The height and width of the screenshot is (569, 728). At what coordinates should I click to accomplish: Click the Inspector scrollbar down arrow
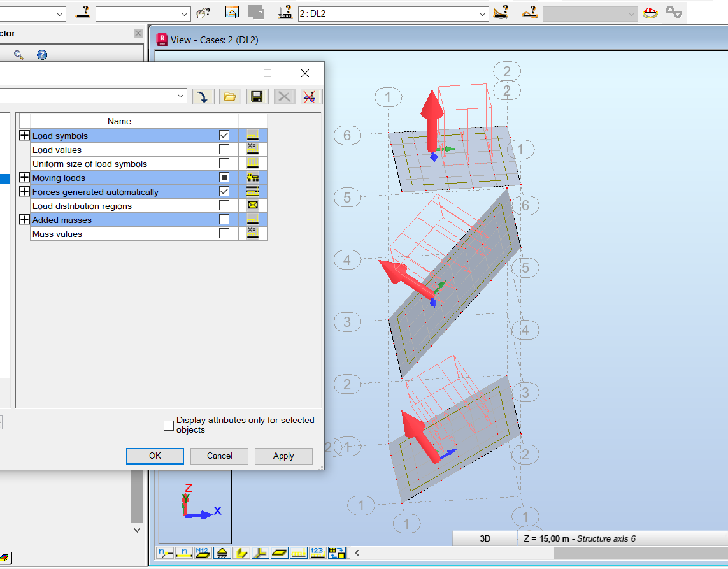(137, 530)
